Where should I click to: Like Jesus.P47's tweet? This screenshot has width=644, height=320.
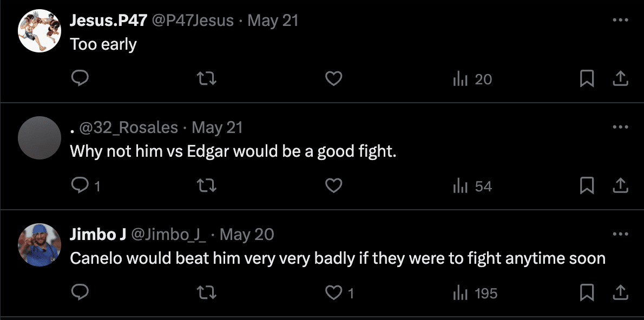tap(334, 79)
